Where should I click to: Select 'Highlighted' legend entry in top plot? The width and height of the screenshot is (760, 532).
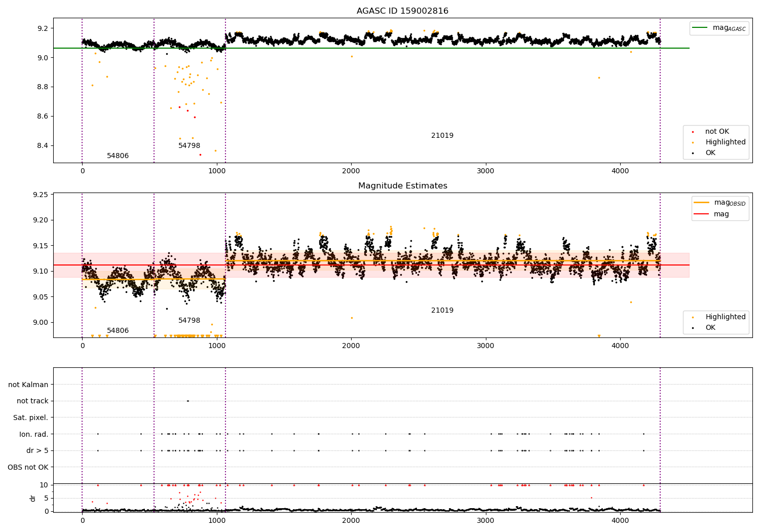point(719,142)
